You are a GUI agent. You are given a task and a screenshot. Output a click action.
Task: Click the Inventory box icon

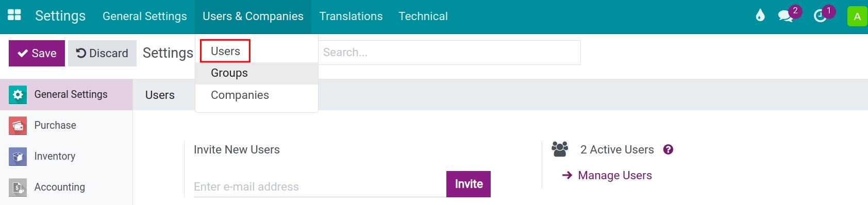pos(18,157)
